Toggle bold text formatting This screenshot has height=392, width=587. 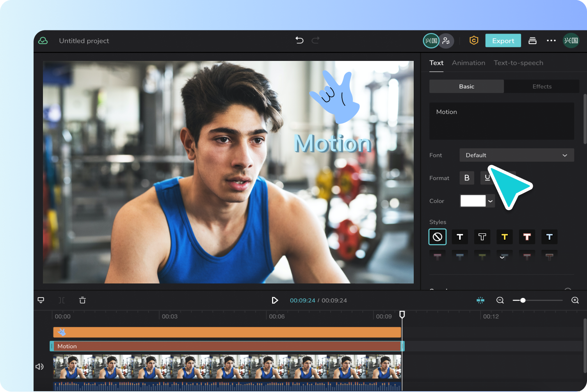(467, 178)
